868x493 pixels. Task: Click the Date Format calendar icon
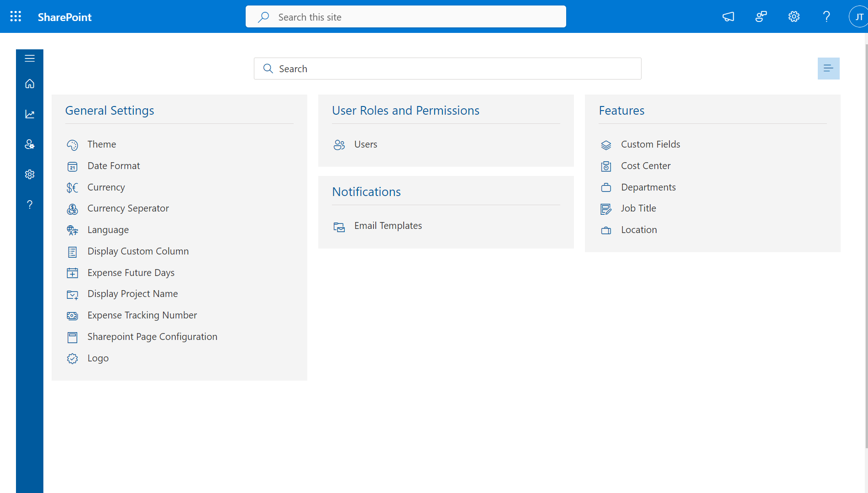72,166
